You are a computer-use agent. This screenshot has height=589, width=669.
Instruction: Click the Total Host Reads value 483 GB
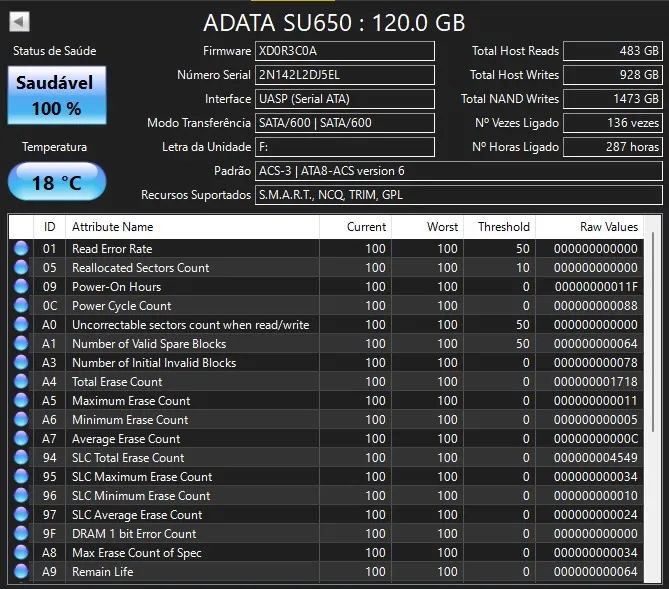613,51
